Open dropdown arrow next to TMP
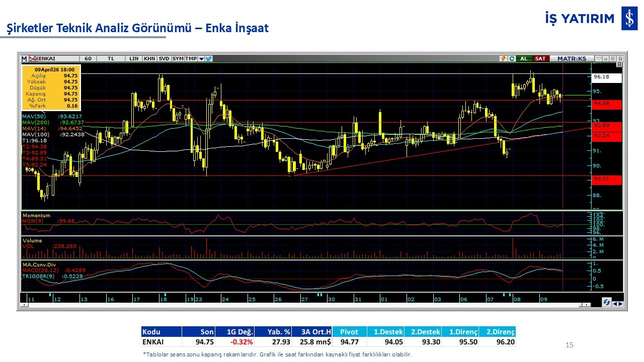 click(x=201, y=58)
